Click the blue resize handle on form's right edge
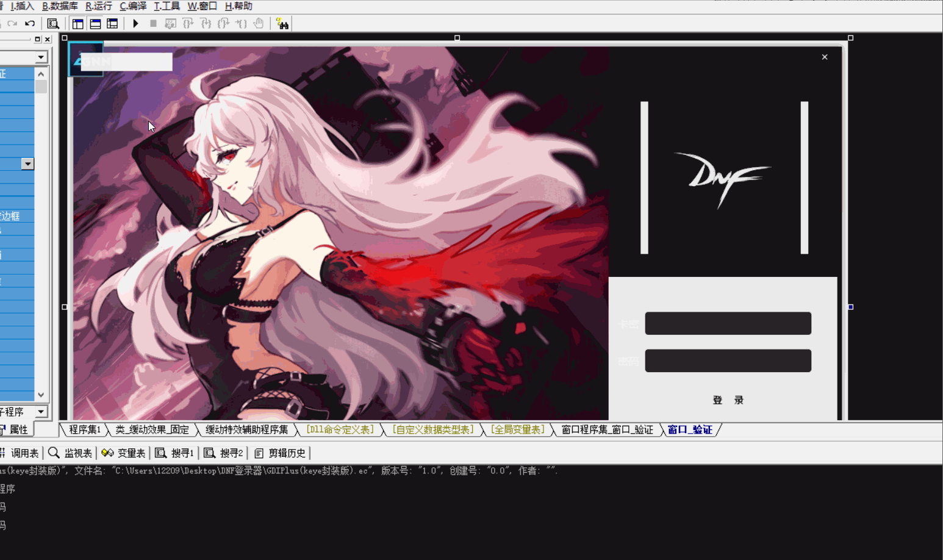This screenshot has width=943, height=560. click(x=850, y=307)
